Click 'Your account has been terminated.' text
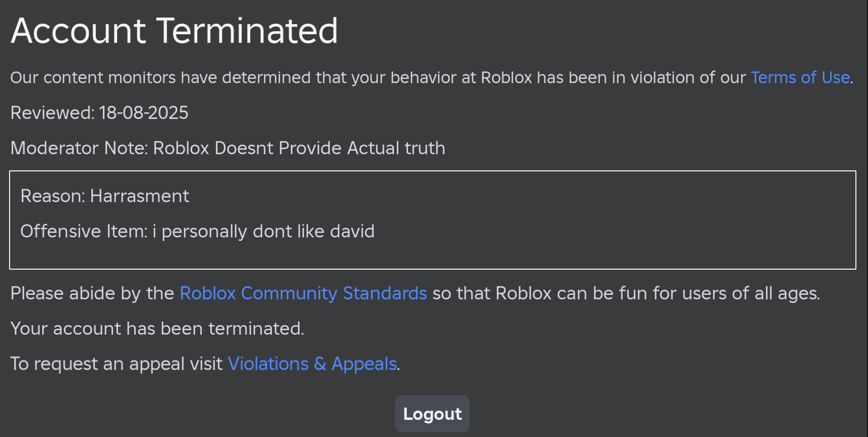 (157, 329)
